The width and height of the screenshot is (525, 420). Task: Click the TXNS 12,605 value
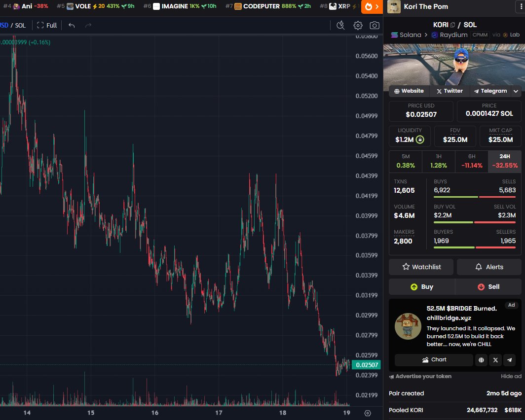click(404, 191)
